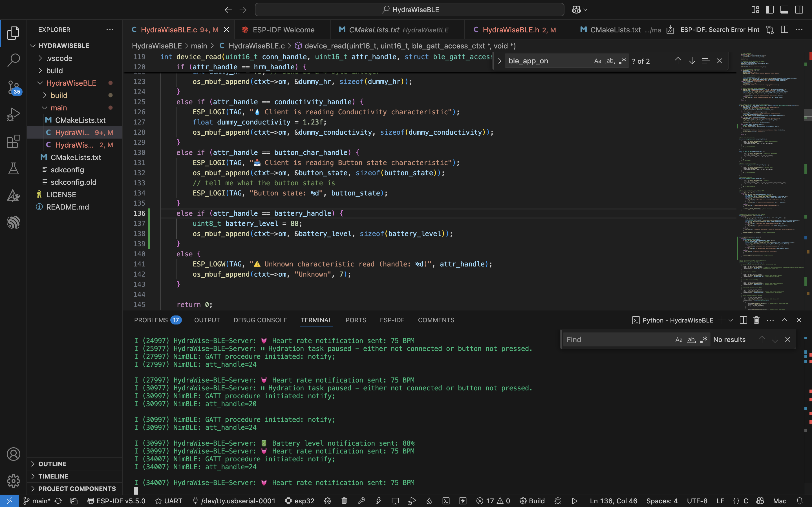812x507 pixels.
Task: Click the ESP-IDF Espressif icon in activity bar
Action: click(x=14, y=222)
